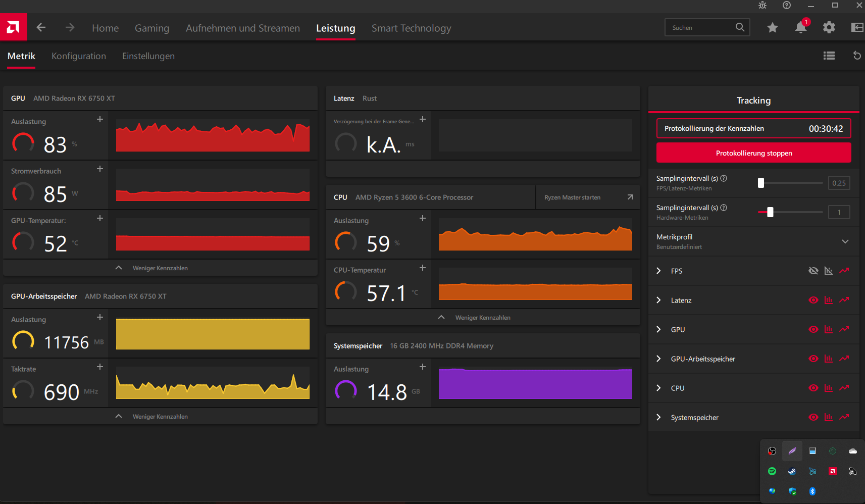Image resolution: width=865 pixels, height=504 pixels.
Task: Collapse CPU panel via Weniger Kennzahlen
Action: click(x=483, y=317)
